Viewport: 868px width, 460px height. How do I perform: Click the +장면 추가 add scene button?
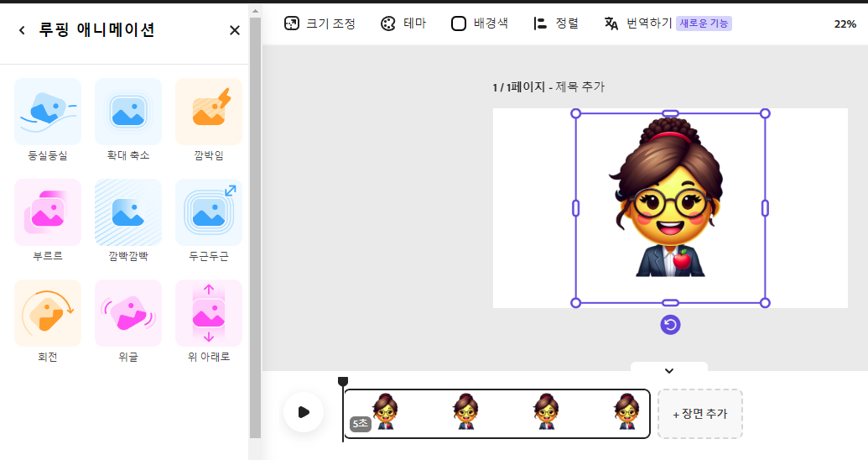pos(700,414)
